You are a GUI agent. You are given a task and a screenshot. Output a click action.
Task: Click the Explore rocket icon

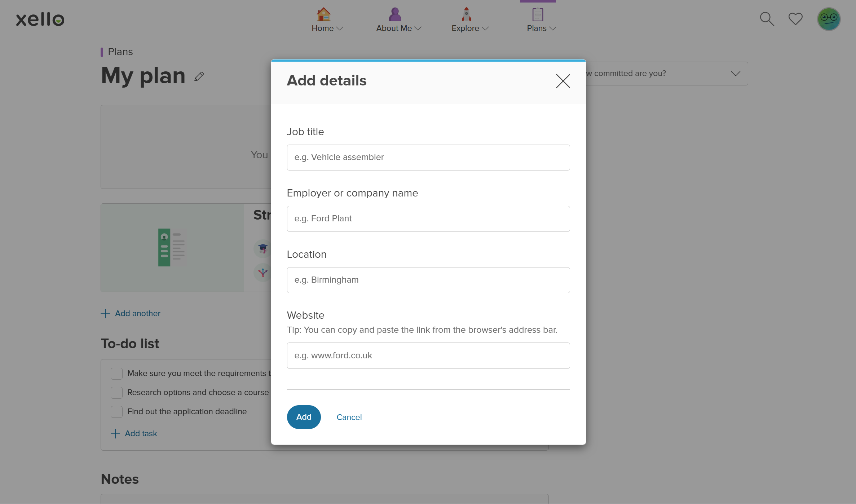(x=465, y=14)
